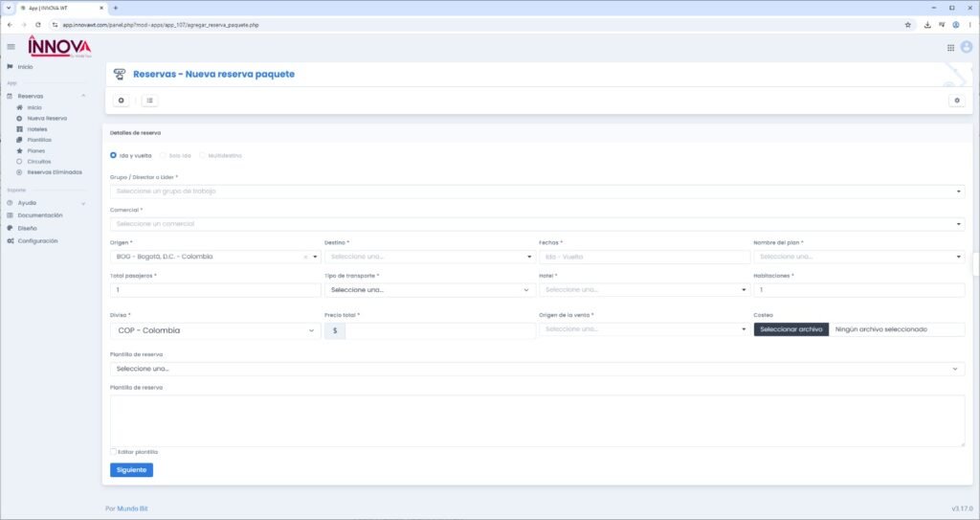This screenshot has height=520, width=980.
Task: Bookmark page with the star icon
Action: tap(907, 25)
